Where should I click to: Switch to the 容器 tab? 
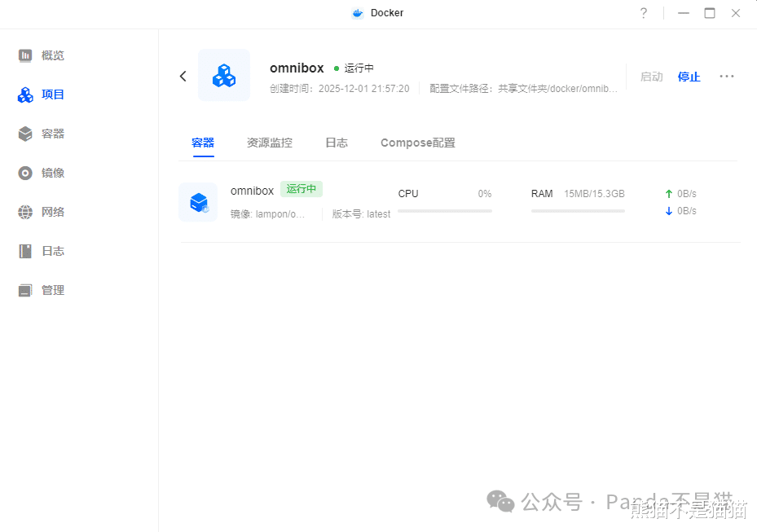[203, 143]
